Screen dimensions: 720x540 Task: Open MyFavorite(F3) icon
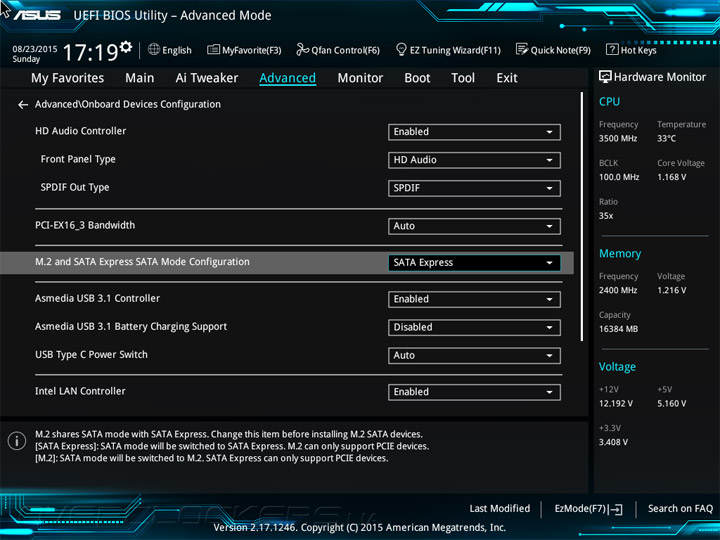pyautogui.click(x=213, y=50)
